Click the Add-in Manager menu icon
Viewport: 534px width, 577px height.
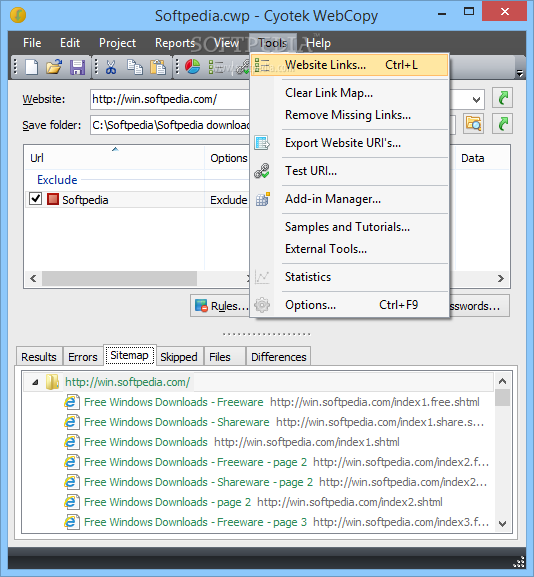[262, 199]
